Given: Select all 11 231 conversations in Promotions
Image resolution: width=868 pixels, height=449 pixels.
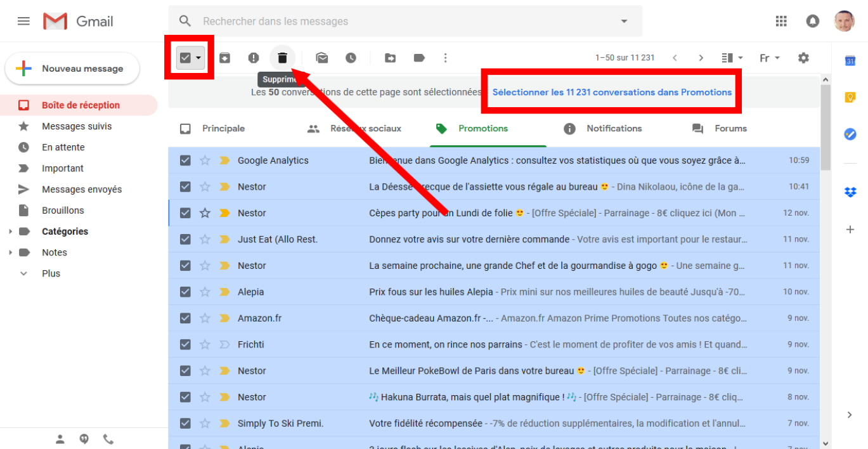Looking at the screenshot, I should tap(612, 92).
